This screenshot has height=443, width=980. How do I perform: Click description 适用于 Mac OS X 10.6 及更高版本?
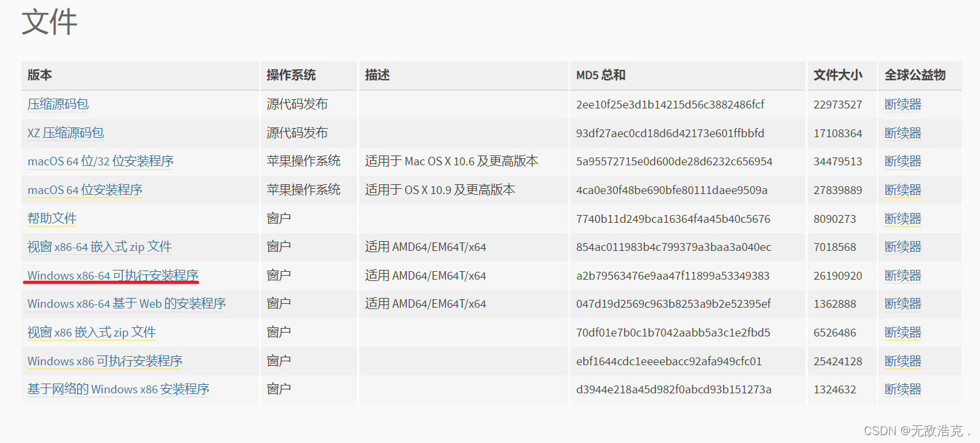coord(452,161)
